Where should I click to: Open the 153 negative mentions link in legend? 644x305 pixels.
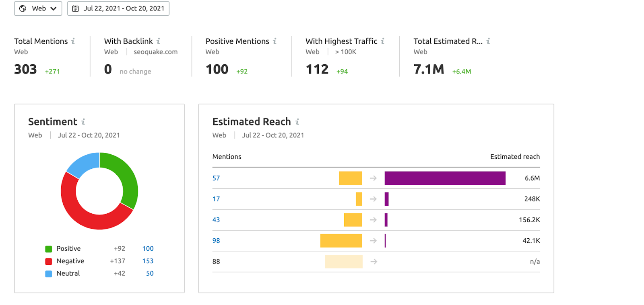(148, 261)
